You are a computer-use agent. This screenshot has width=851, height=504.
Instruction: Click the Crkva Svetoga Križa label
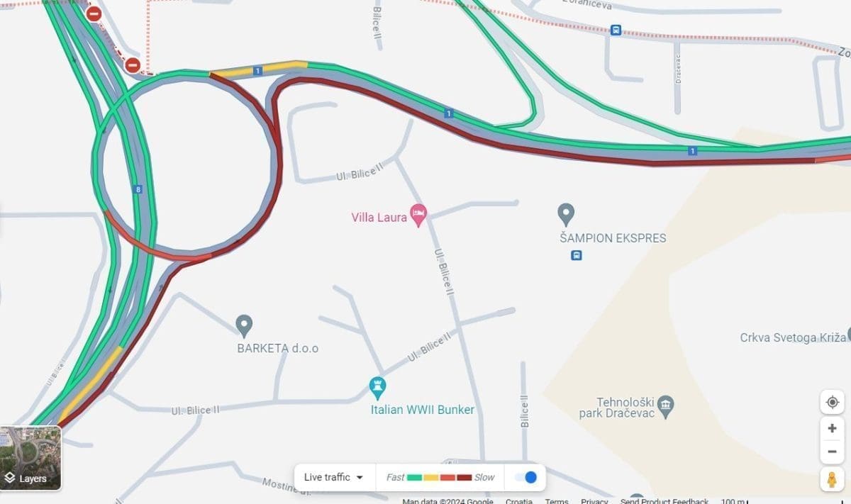(793, 337)
